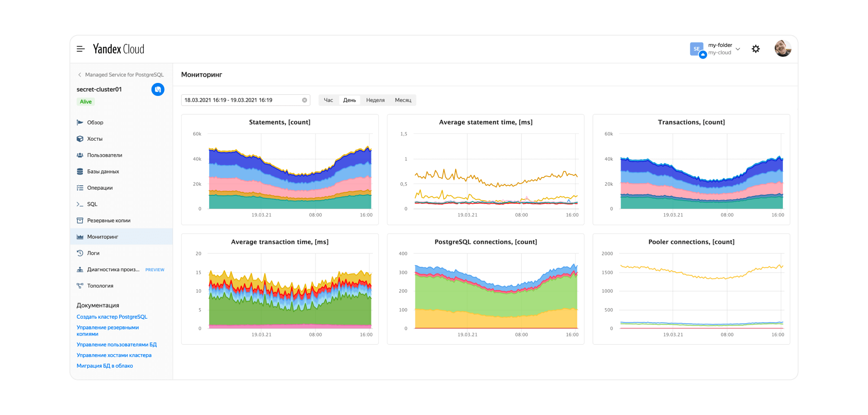Image resolution: width=868 pixels, height=415 pixels.
Task: Clear the date range field
Action: pyautogui.click(x=305, y=100)
